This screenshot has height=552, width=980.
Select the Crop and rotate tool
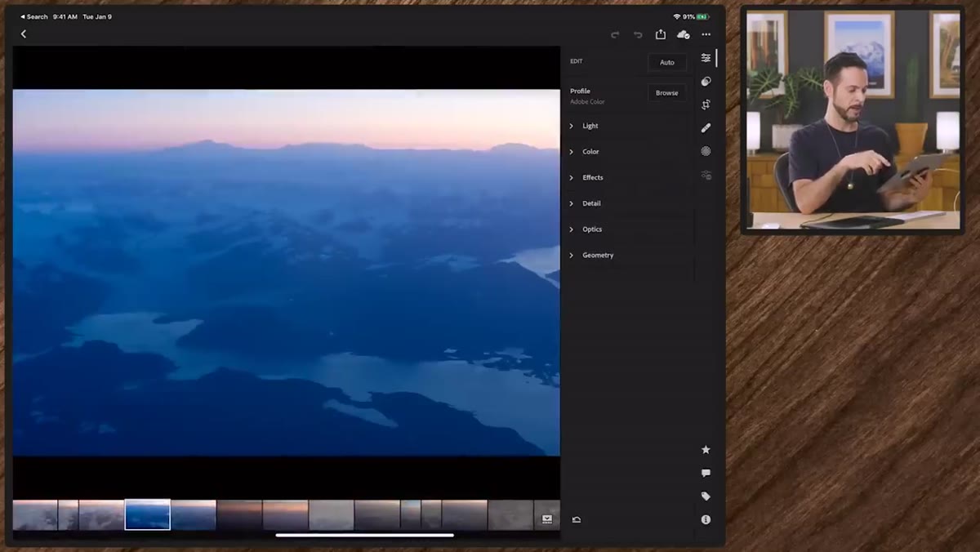coord(706,105)
